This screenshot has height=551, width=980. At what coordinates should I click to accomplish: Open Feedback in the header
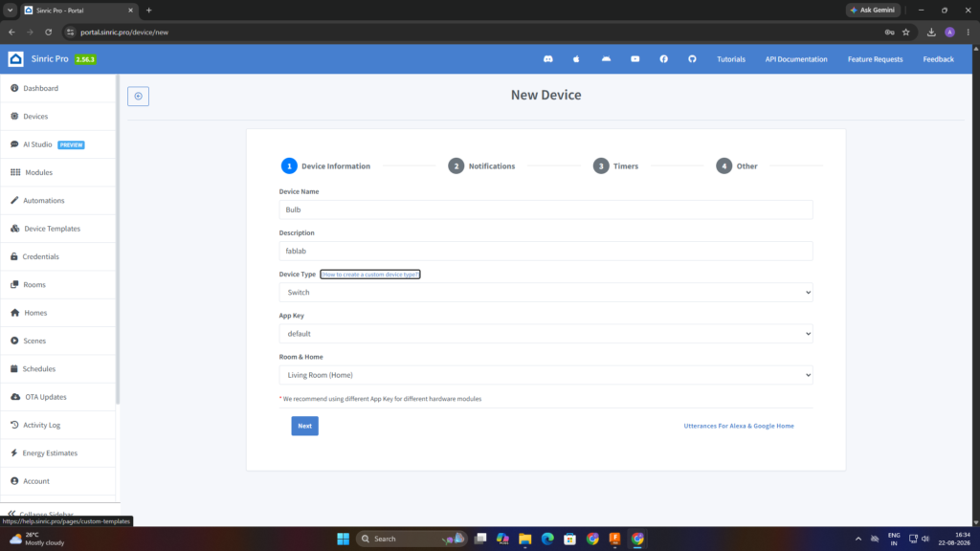click(x=938, y=59)
